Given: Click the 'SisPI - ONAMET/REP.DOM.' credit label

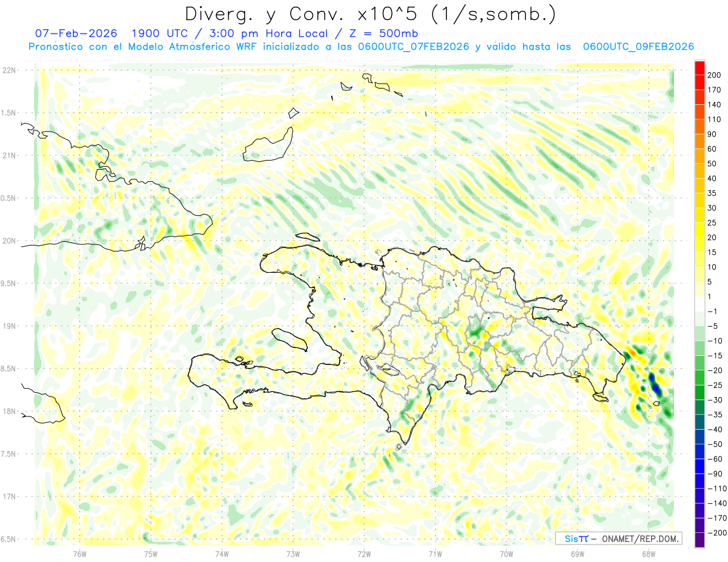Looking at the screenshot, I should tap(619, 538).
